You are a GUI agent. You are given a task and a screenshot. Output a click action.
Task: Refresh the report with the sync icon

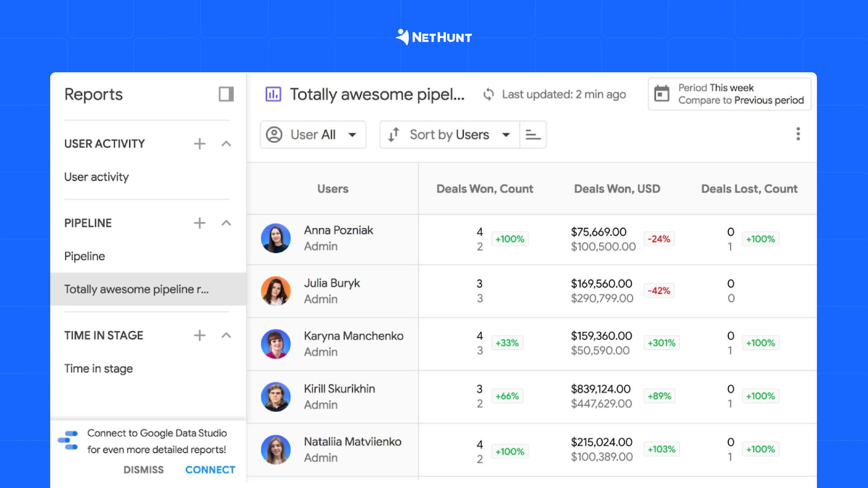coord(489,94)
